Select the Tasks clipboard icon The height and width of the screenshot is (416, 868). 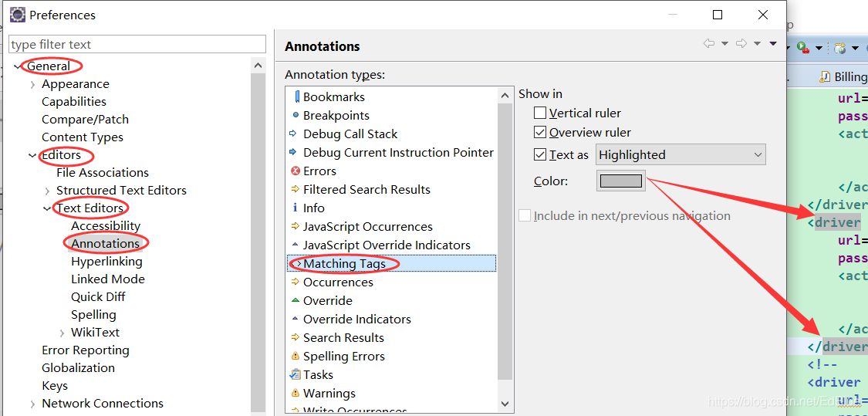(295, 374)
